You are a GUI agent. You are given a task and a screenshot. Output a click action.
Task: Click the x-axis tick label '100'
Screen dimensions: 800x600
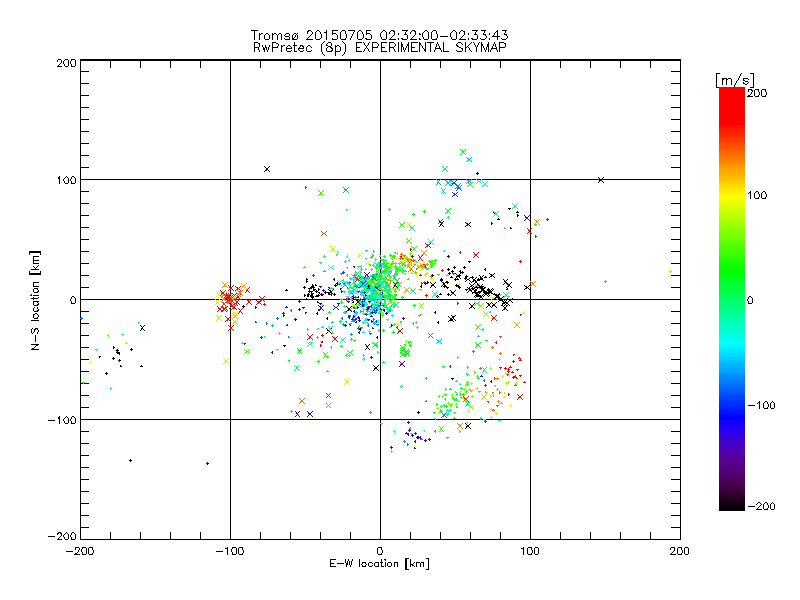[x=530, y=552]
